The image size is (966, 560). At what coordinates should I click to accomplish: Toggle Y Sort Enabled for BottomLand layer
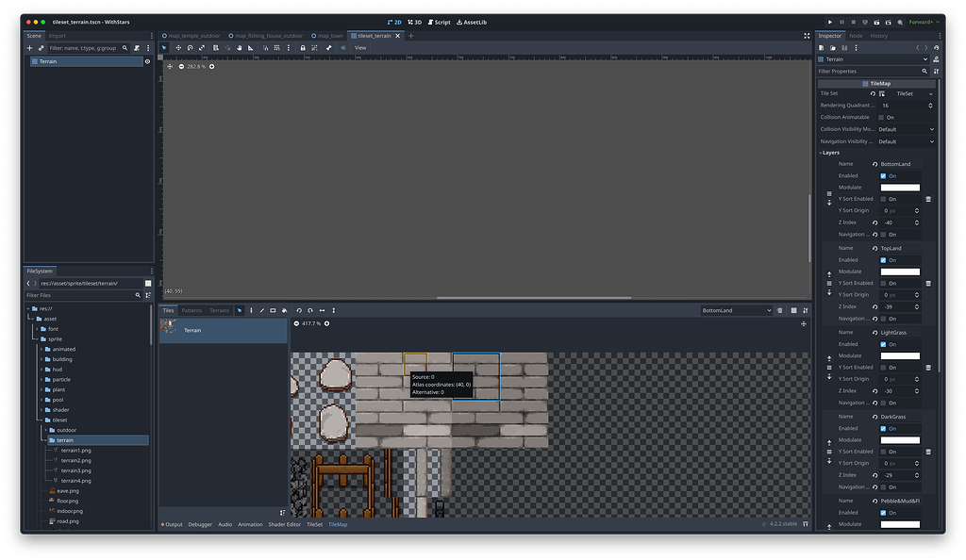pyautogui.click(x=882, y=199)
